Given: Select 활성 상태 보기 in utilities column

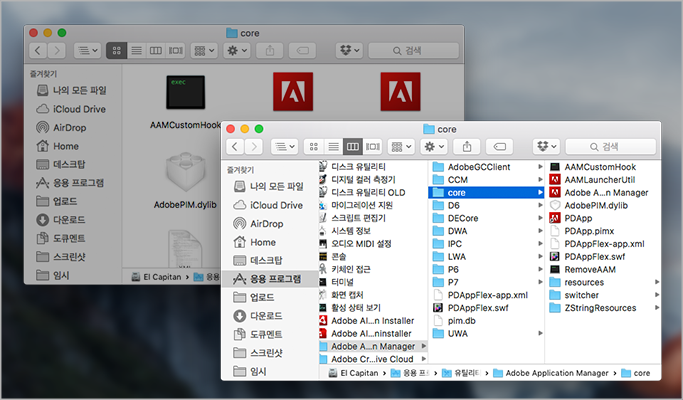Looking at the screenshot, I should 373,308.
